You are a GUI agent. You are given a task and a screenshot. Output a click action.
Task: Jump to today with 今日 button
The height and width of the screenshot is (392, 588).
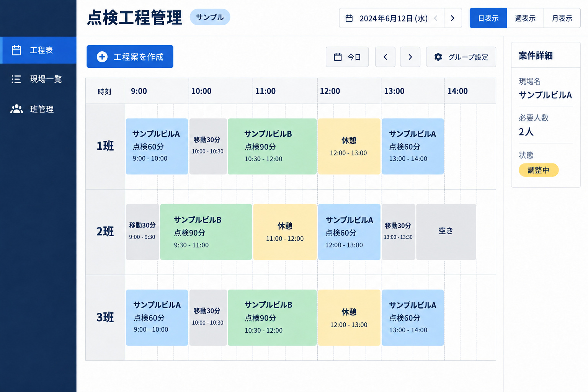(x=347, y=57)
